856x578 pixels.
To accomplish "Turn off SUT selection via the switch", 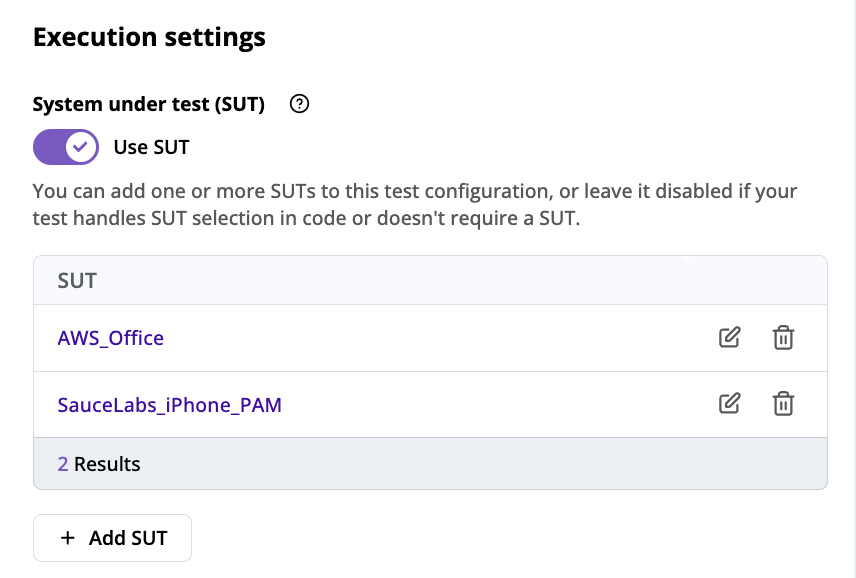I will coord(65,146).
